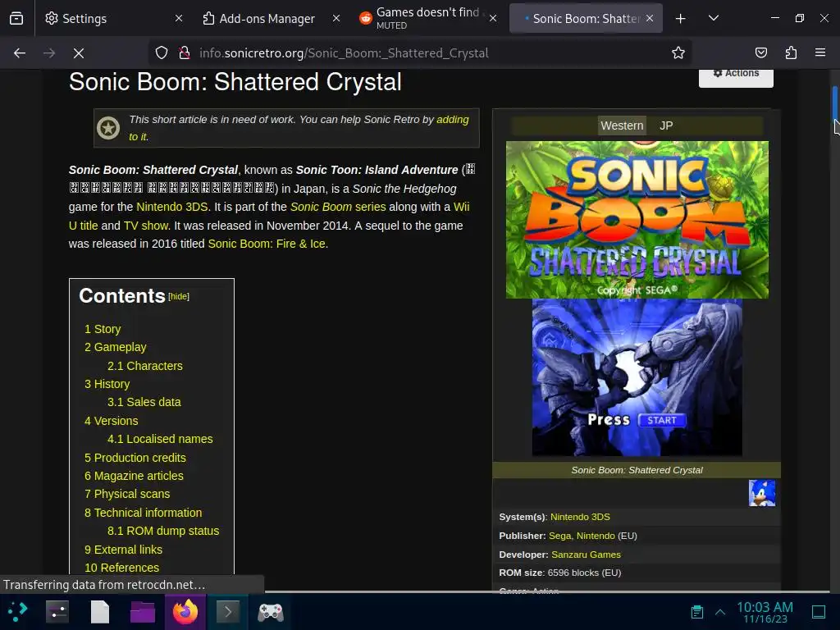Switch to the Settings tab
Image resolution: width=840 pixels, height=630 pixels.
(112, 19)
